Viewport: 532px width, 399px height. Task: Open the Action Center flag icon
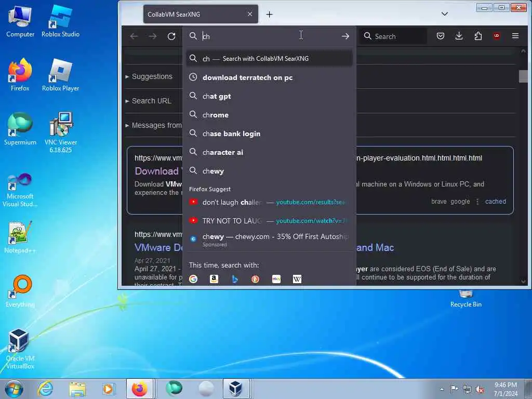[454, 389]
